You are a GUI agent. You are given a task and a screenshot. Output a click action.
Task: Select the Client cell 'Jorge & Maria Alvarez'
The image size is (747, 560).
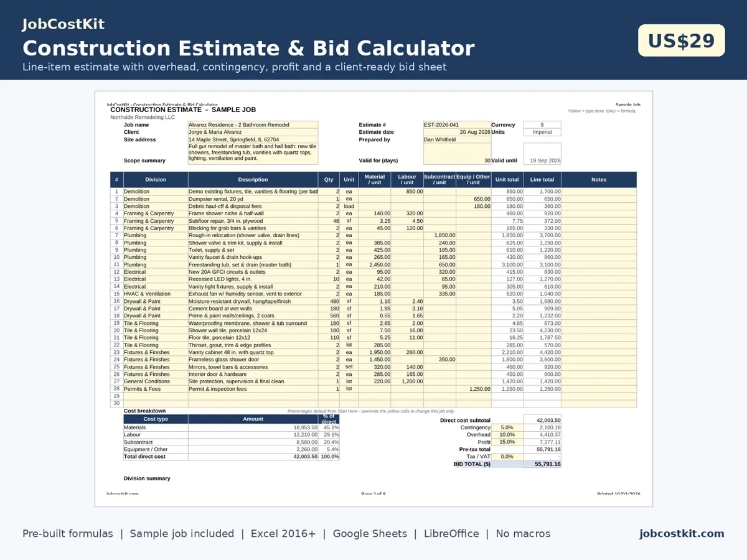253,132
